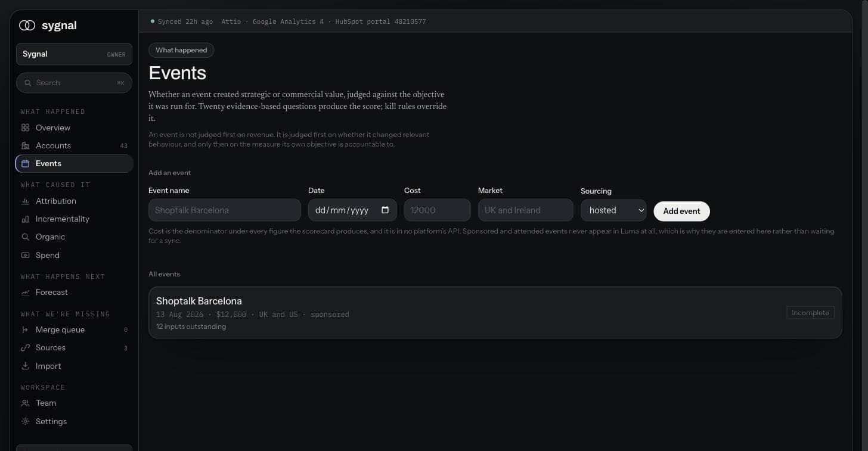
Task: Open the Sourcing dropdown set to hosted
Action: coord(613,210)
